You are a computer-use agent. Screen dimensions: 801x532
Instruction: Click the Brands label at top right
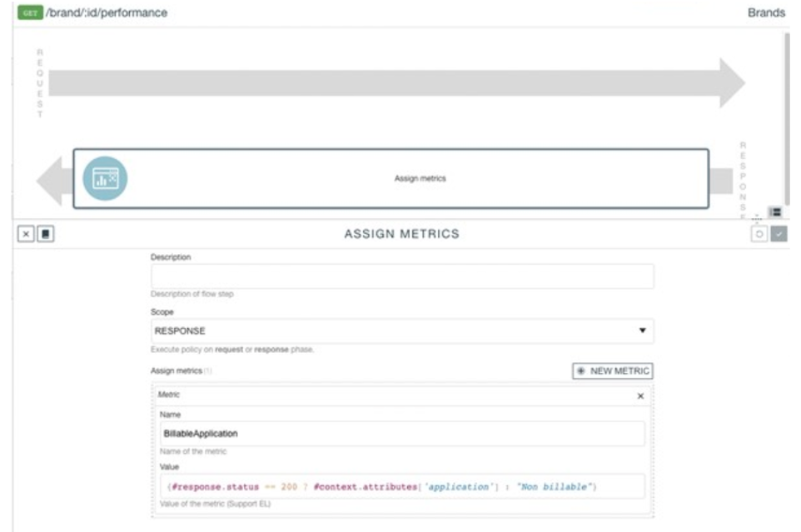(x=766, y=13)
